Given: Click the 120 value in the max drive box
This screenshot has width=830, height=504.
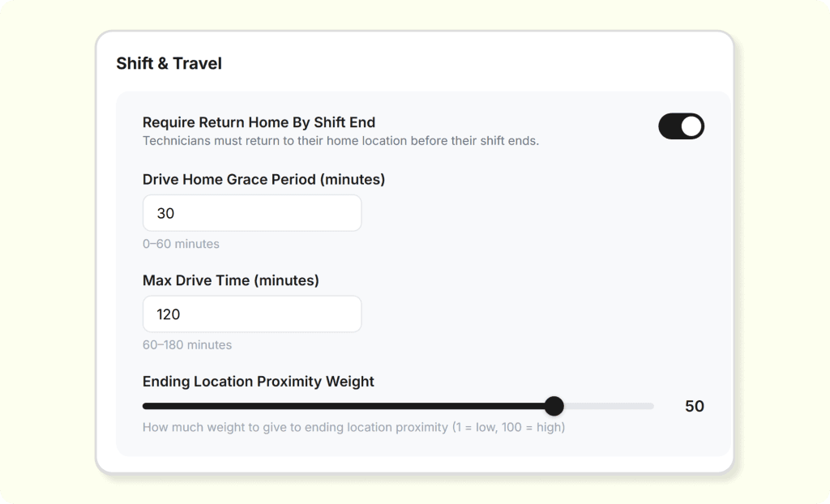Looking at the screenshot, I should coord(169,314).
